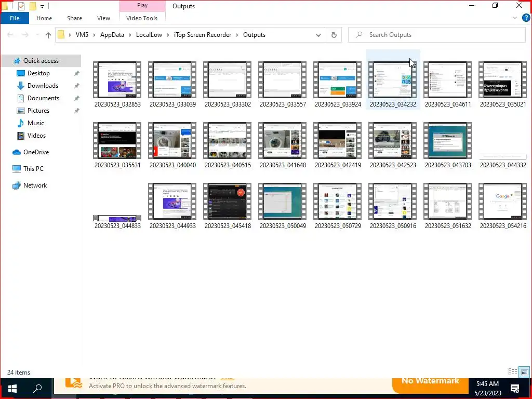Expand recent locations dropdown arrow
Viewport: 532px width, 399px height.
[37, 35]
